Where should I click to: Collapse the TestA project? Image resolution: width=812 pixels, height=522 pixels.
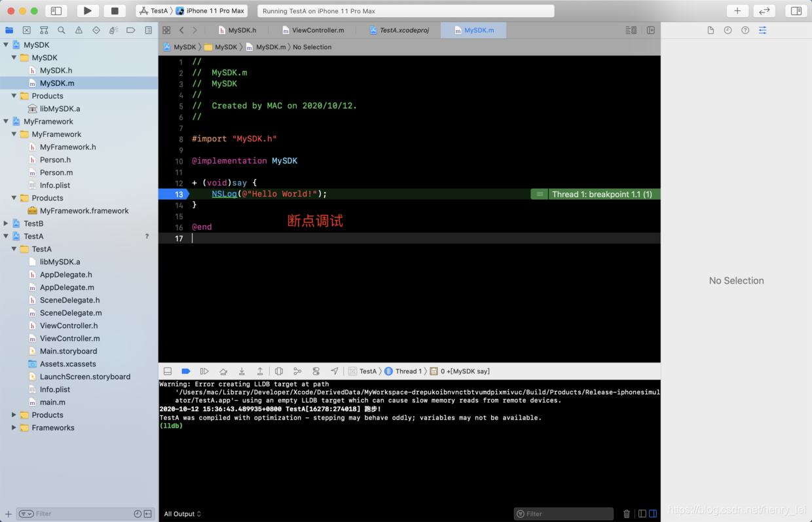coord(6,236)
